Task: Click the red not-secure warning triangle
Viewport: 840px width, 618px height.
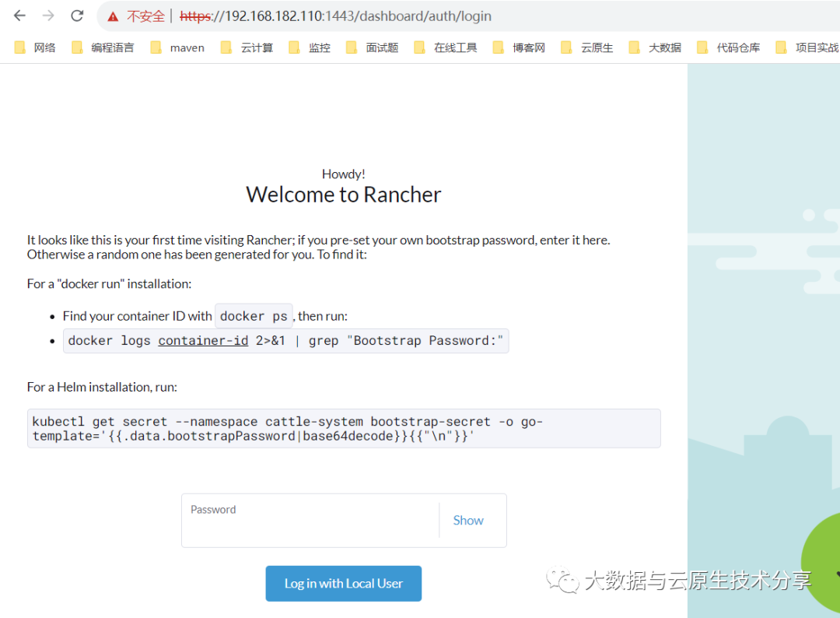Action: tap(113, 16)
